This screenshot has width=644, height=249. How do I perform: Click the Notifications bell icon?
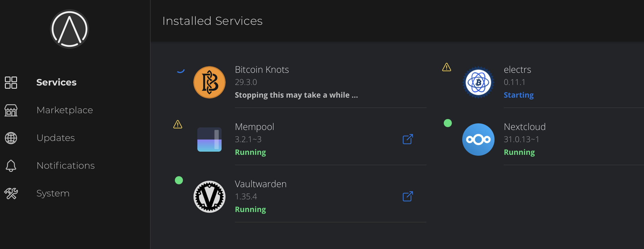[11, 166]
